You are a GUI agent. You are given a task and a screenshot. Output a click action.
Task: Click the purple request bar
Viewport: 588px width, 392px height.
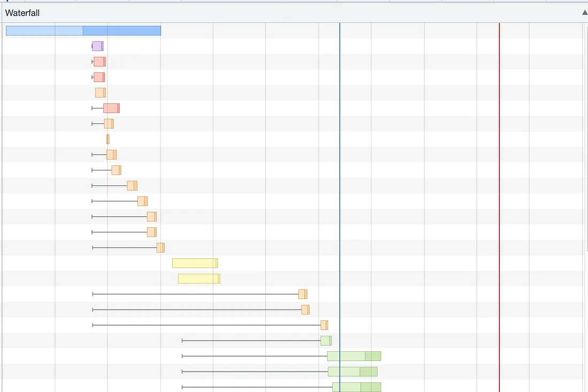pyautogui.click(x=97, y=46)
